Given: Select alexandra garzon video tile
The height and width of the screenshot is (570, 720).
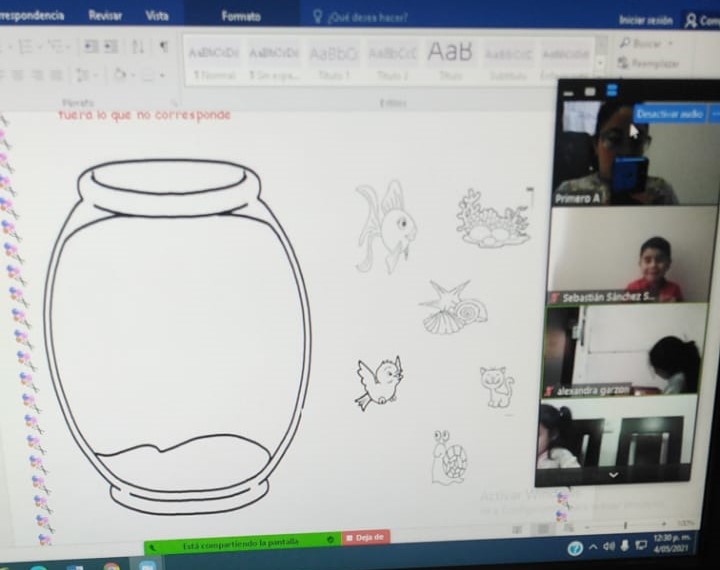Looking at the screenshot, I should click(624, 350).
